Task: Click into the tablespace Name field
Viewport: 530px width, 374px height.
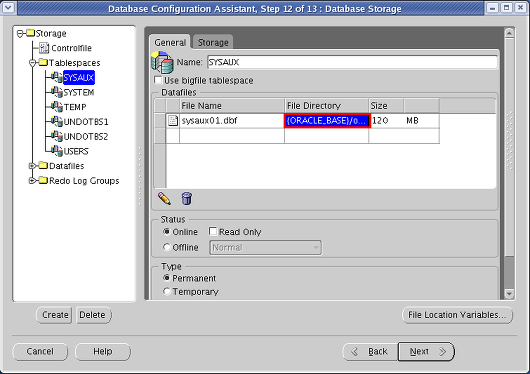Action: [352, 62]
